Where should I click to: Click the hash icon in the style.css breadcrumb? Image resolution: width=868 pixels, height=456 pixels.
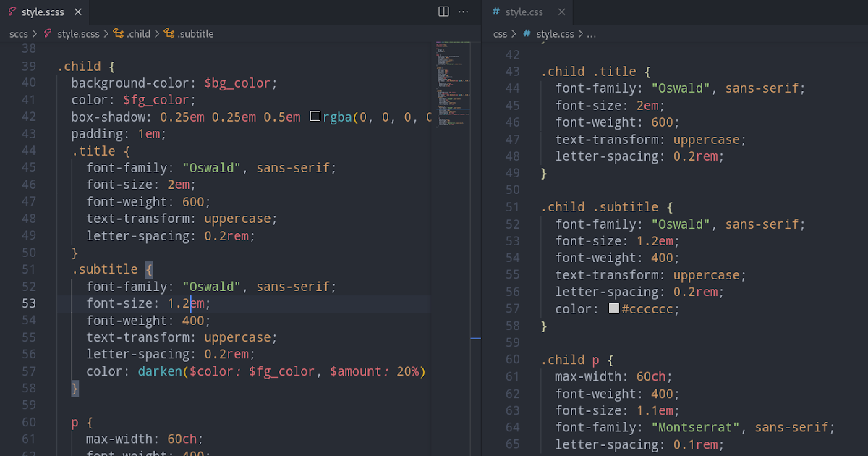tap(526, 33)
